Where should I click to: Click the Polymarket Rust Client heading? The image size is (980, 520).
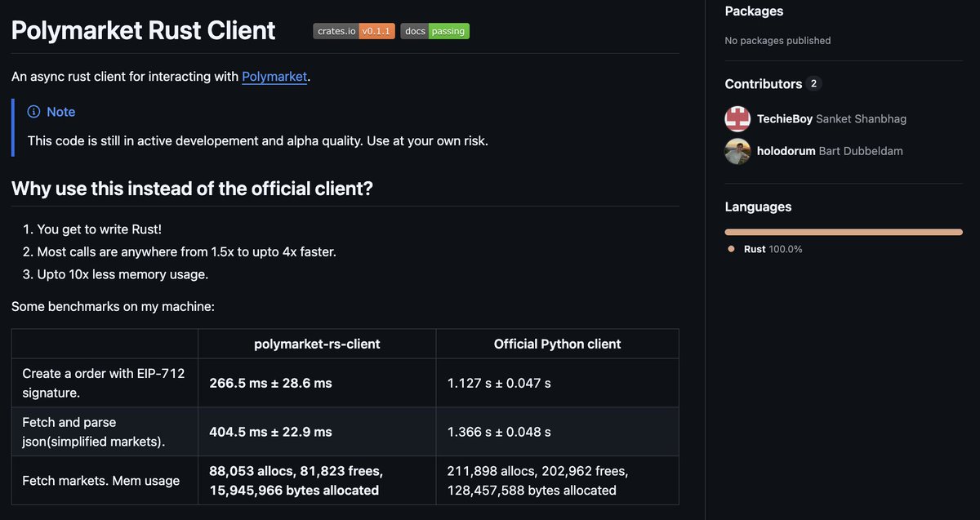click(x=144, y=30)
